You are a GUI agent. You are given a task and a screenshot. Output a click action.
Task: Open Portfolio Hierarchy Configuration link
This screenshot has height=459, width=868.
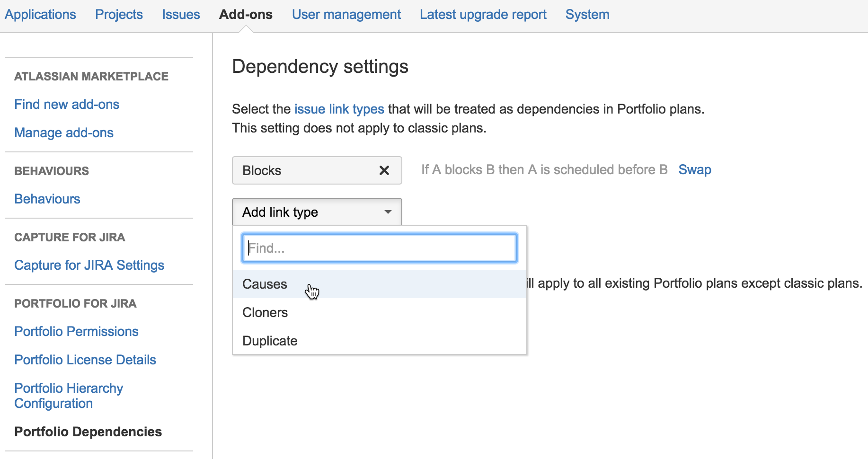click(x=69, y=396)
